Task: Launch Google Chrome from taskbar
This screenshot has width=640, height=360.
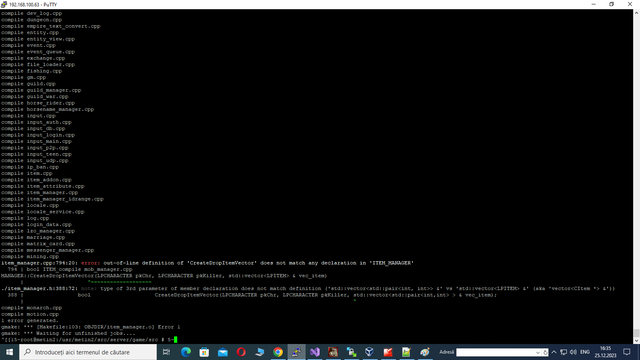Action: [x=278, y=352]
